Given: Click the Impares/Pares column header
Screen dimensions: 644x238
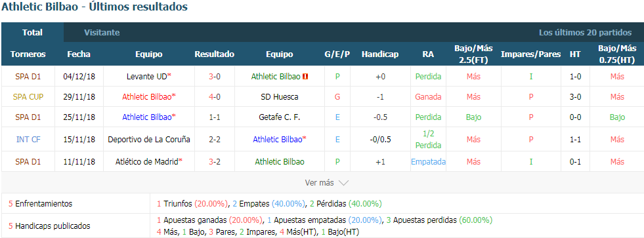Looking at the screenshot, I should tap(530, 54).
